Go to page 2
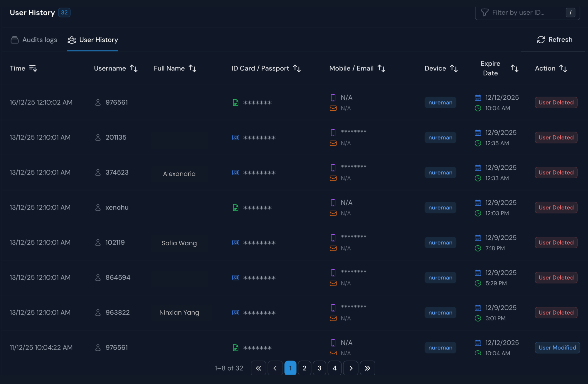This screenshot has width=588, height=384. pyautogui.click(x=304, y=368)
